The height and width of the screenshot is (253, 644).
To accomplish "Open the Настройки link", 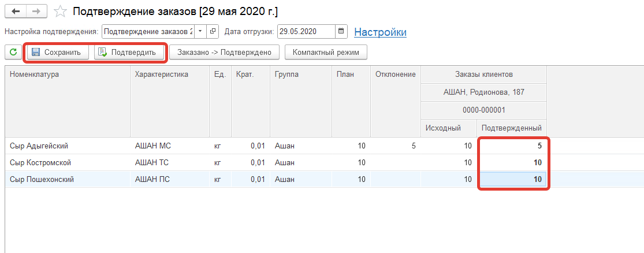I will 380,32.
